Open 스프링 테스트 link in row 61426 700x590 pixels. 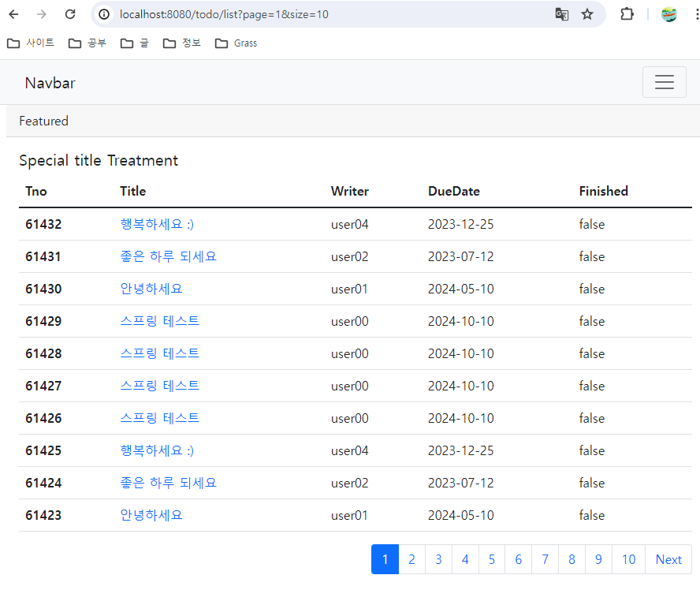click(x=159, y=418)
